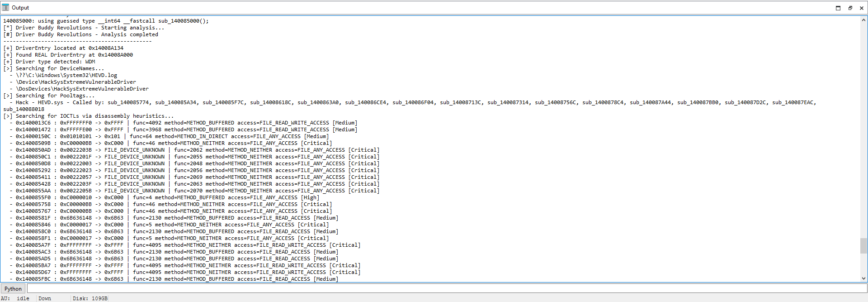Focus the Python command input field
This screenshot has width=868, height=302.
(x=447, y=289)
